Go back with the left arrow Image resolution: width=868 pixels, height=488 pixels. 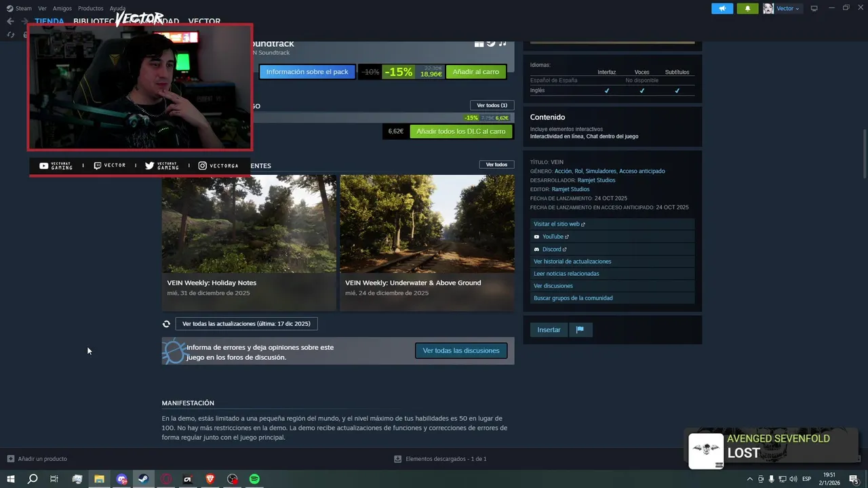(x=10, y=21)
